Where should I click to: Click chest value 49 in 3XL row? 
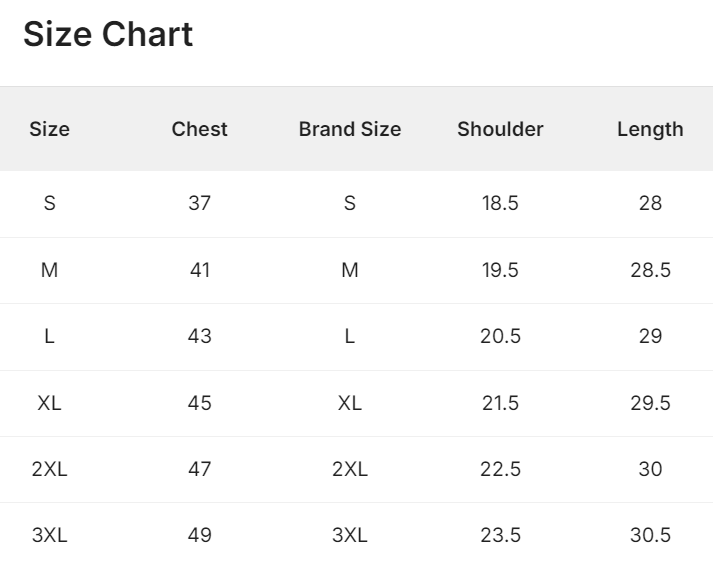pos(200,535)
